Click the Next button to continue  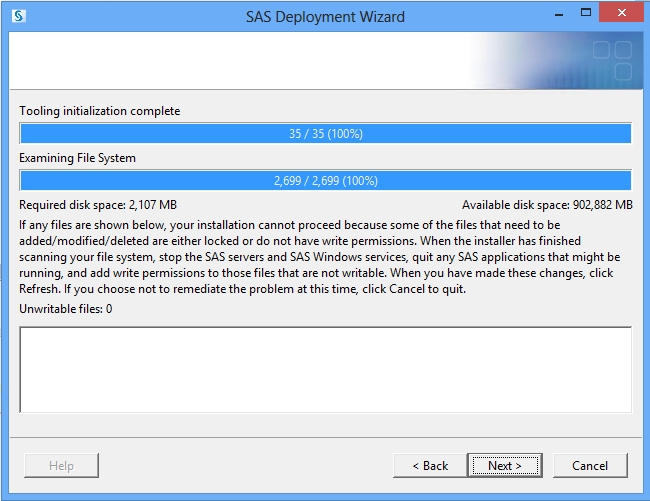click(504, 465)
